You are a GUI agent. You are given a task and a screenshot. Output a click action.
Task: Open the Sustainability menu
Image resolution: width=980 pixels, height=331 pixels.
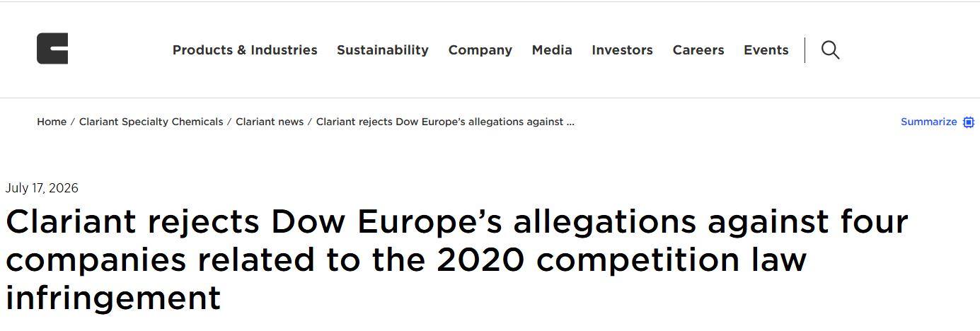(x=383, y=50)
